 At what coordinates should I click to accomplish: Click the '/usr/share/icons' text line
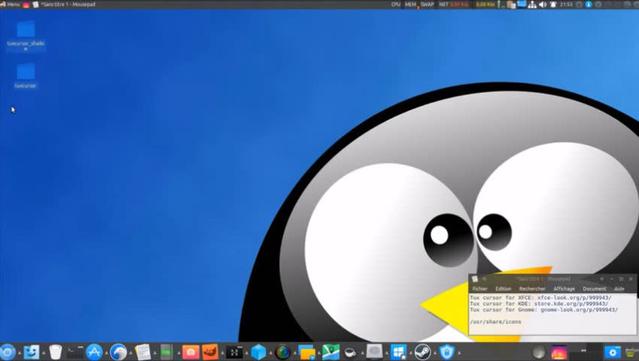pos(495,322)
